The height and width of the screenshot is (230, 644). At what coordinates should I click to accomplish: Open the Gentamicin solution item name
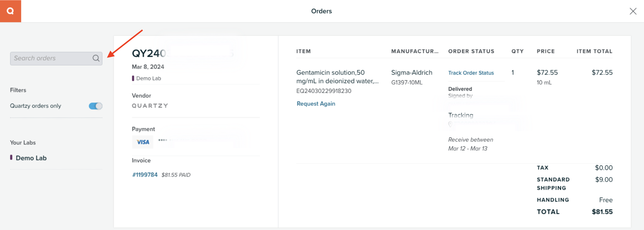[x=337, y=77]
